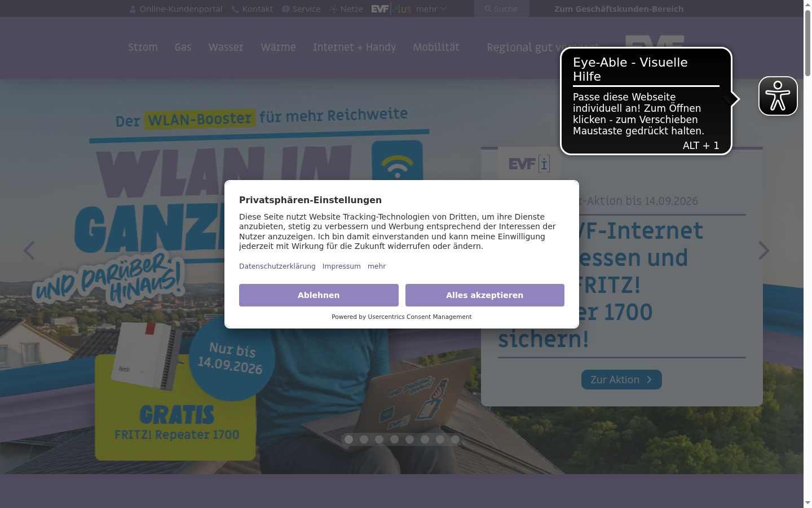Select the fourth carousel dot
The width and height of the screenshot is (812, 508).
394,439
